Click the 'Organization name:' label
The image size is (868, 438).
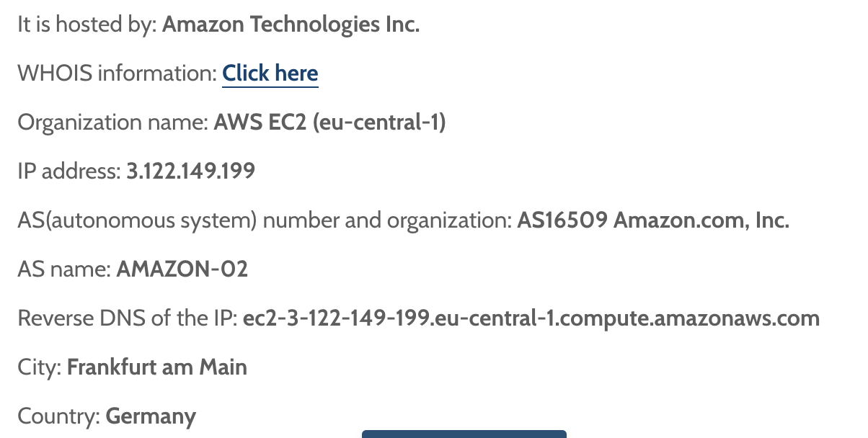[112, 122]
